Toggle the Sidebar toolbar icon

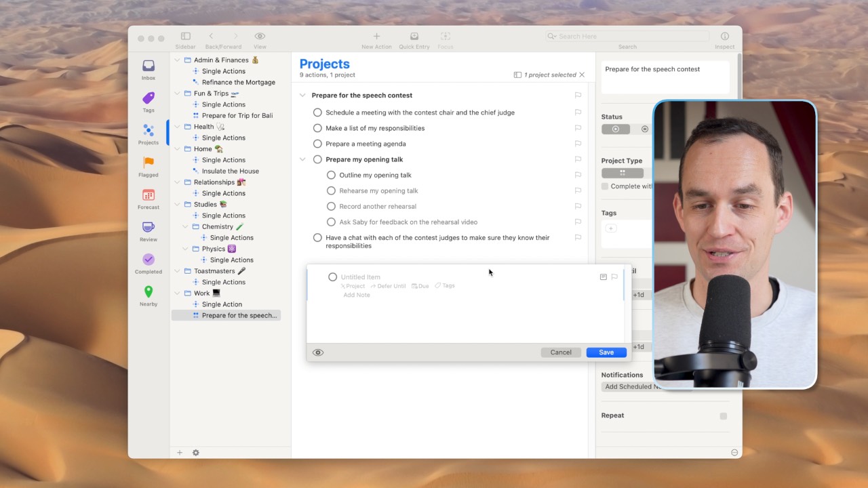185,36
